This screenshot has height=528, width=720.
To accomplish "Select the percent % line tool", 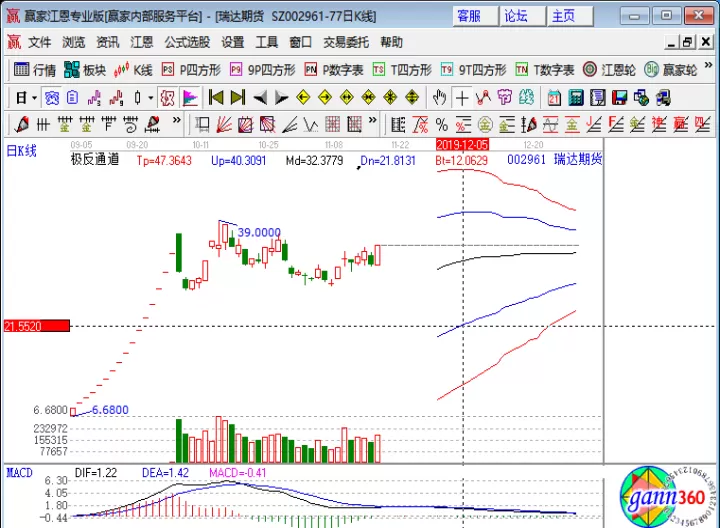I will 442,124.
